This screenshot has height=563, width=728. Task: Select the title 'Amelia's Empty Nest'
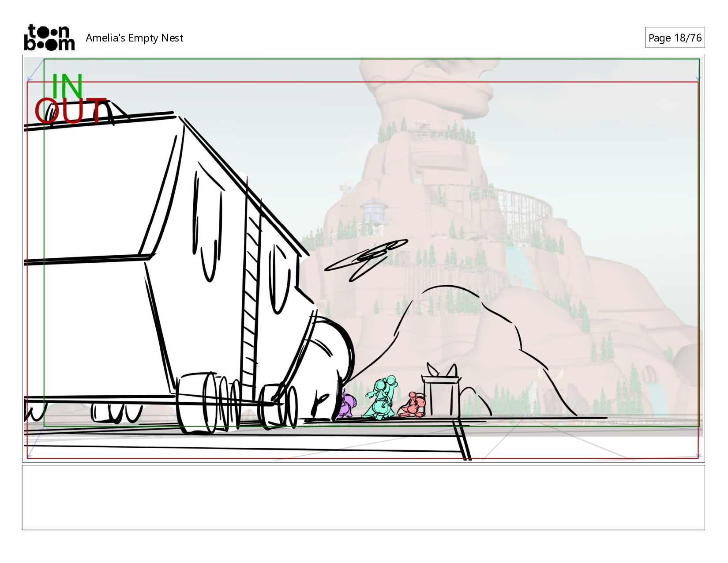coord(134,38)
